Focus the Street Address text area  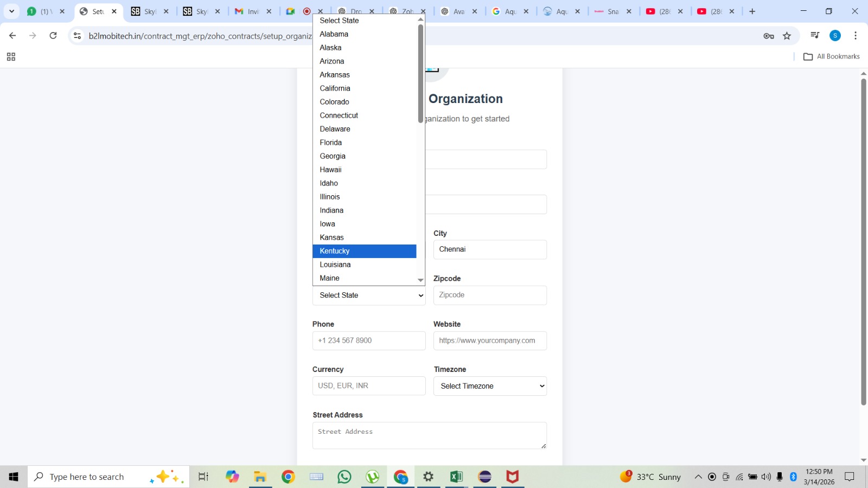click(429, 435)
